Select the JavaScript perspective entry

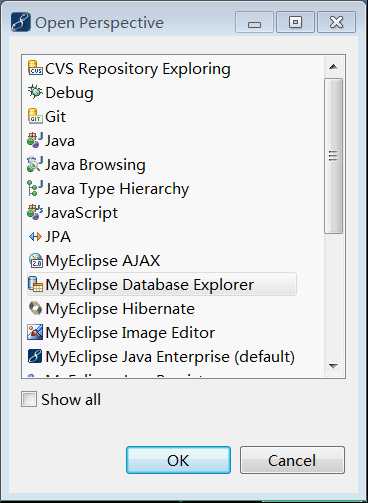[72, 212]
